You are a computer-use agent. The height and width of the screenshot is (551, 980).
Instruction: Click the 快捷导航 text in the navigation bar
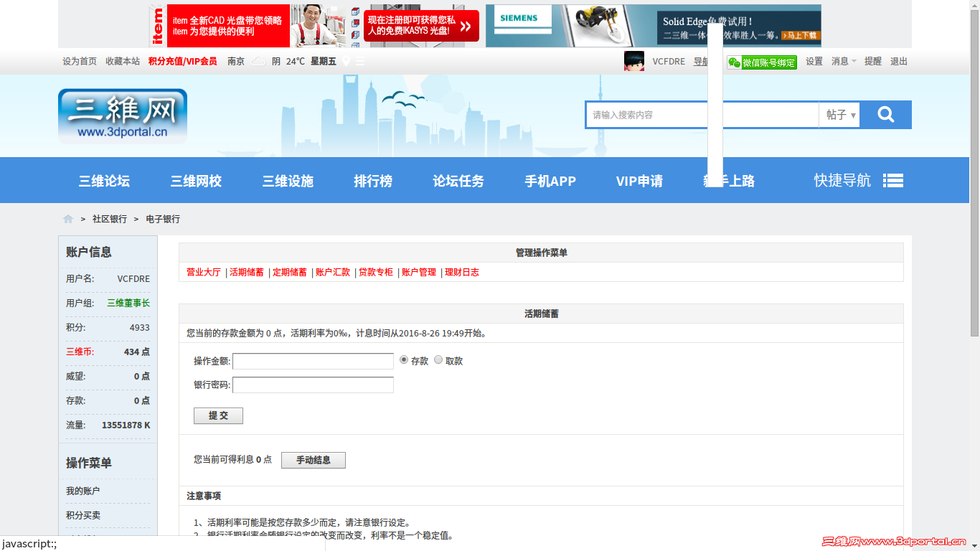842,181
